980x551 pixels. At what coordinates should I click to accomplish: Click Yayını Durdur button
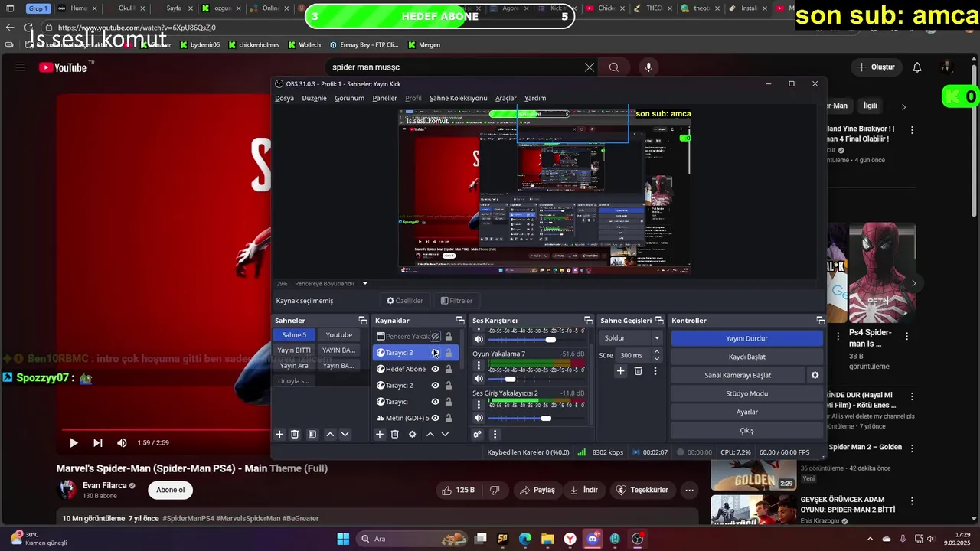click(x=746, y=338)
